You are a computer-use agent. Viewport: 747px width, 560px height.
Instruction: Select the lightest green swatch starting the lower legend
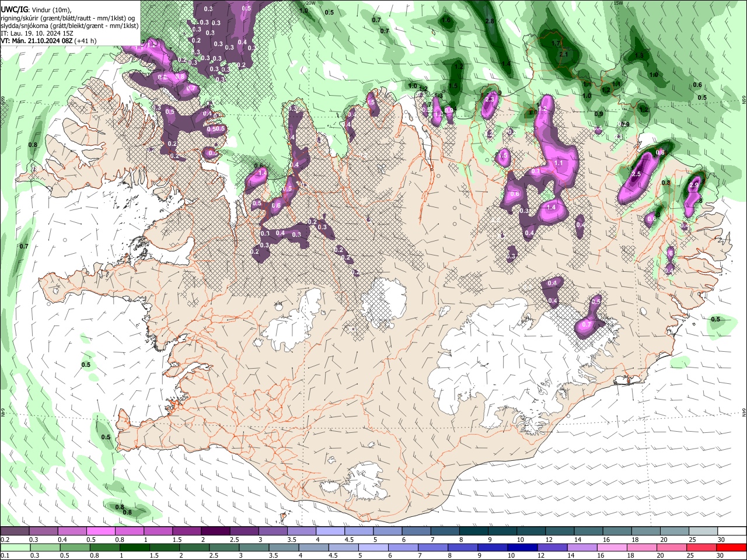point(15,547)
